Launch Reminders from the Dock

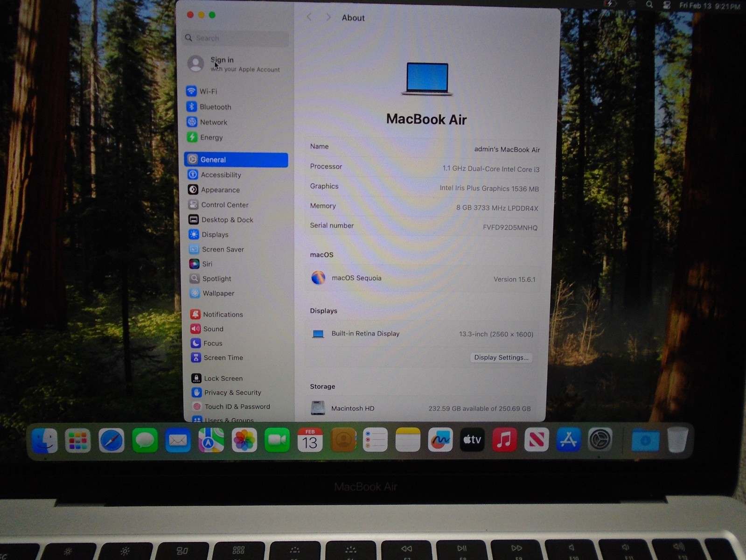376,440
